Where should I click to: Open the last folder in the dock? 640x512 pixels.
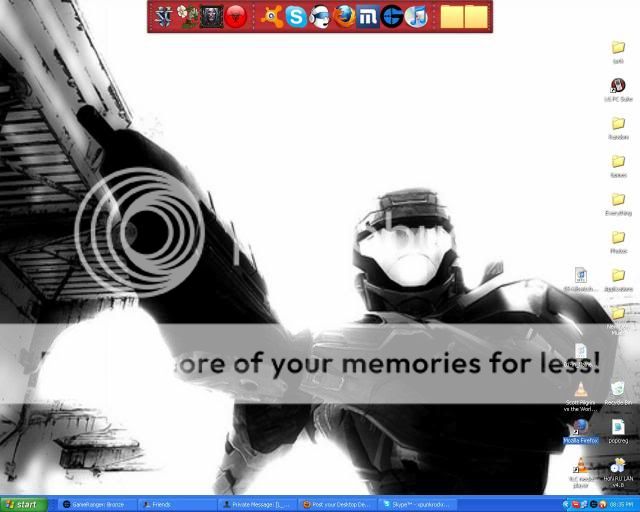click(x=477, y=16)
